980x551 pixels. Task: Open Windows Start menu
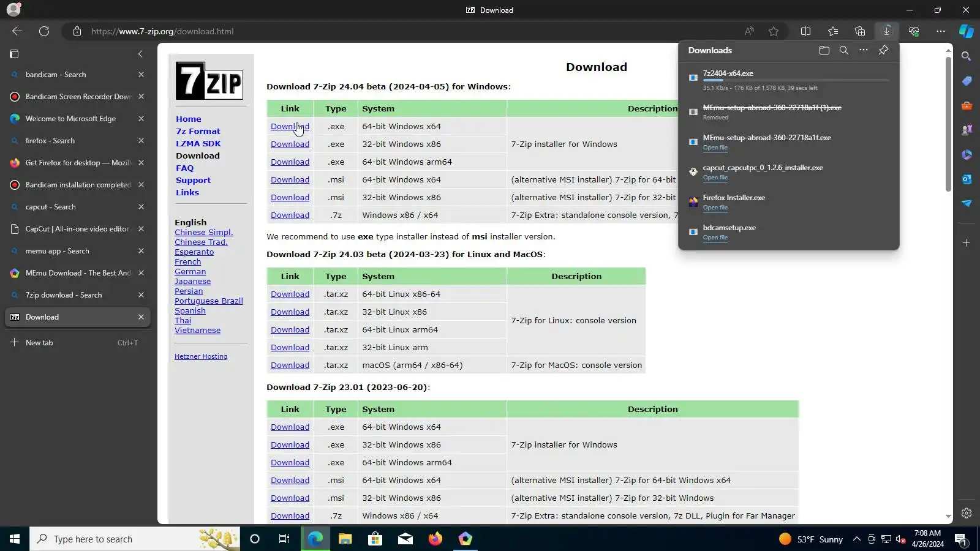15,539
